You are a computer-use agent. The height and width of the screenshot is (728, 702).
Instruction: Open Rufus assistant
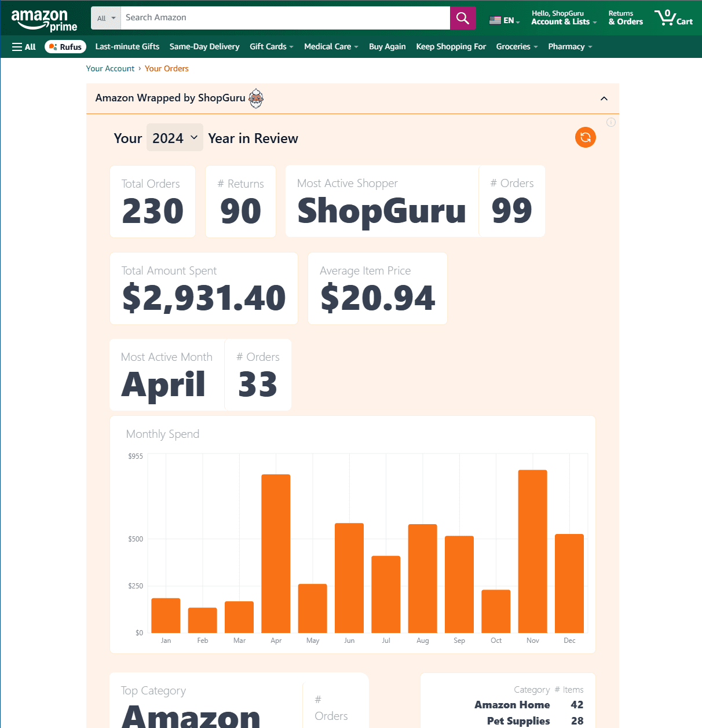[65, 47]
